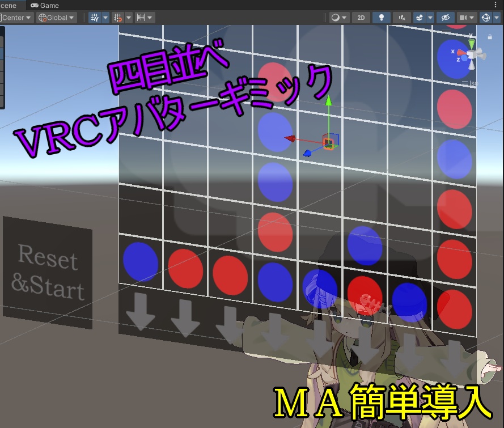The width and height of the screenshot is (504, 428).
Task: Click the orientation gizmo center cube
Action: (x=472, y=54)
